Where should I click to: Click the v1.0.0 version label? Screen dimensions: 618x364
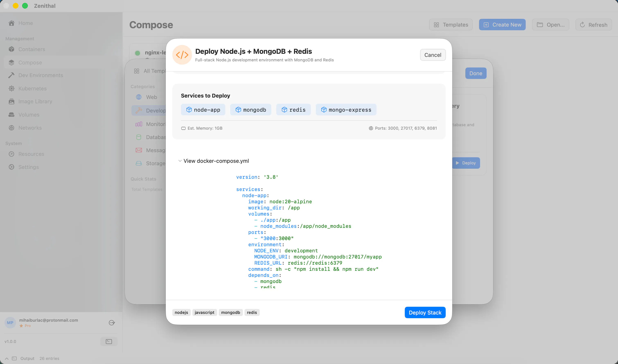[x=10, y=342]
